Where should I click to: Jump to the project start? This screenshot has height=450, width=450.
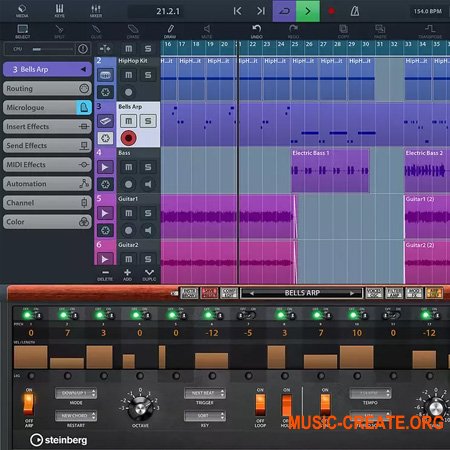tap(237, 11)
